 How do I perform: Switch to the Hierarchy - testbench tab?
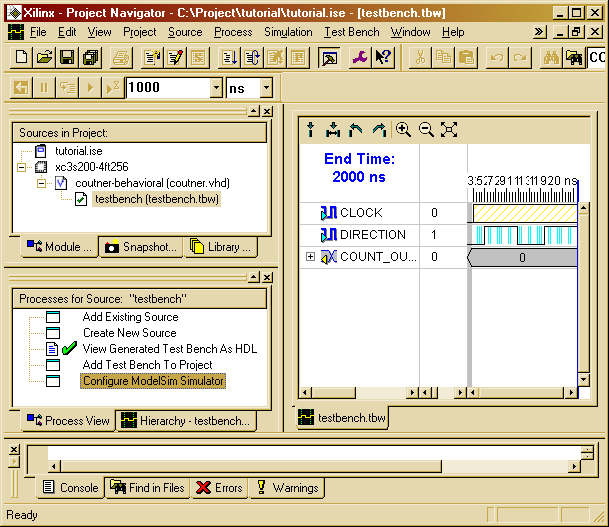[x=186, y=421]
